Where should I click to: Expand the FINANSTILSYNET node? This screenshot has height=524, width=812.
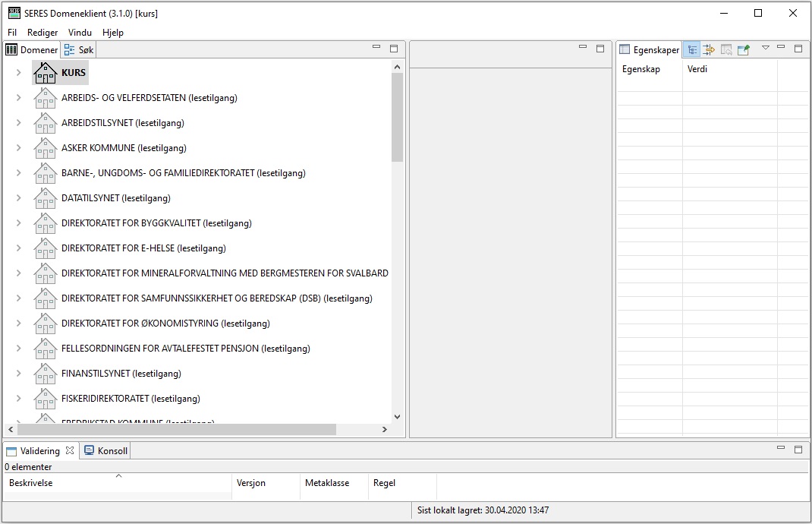pos(19,373)
